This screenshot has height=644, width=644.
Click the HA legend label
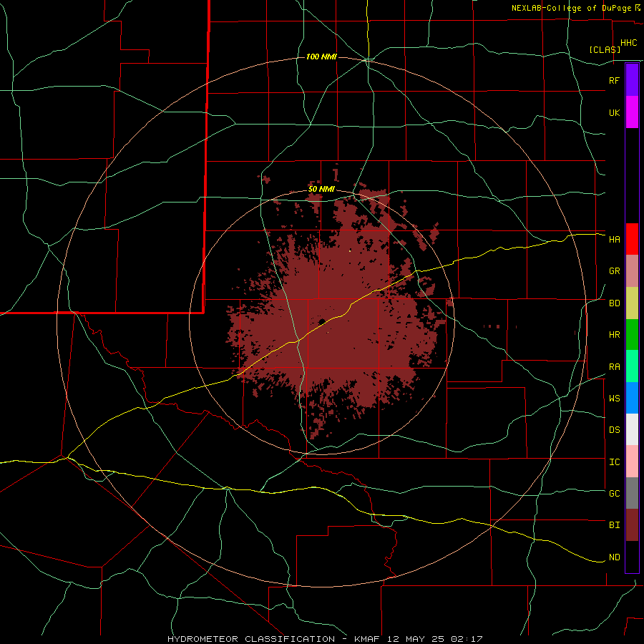[614, 239]
